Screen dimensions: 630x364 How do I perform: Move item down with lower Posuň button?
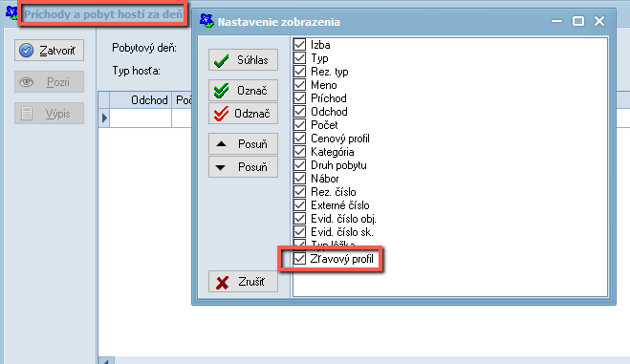pos(243,167)
